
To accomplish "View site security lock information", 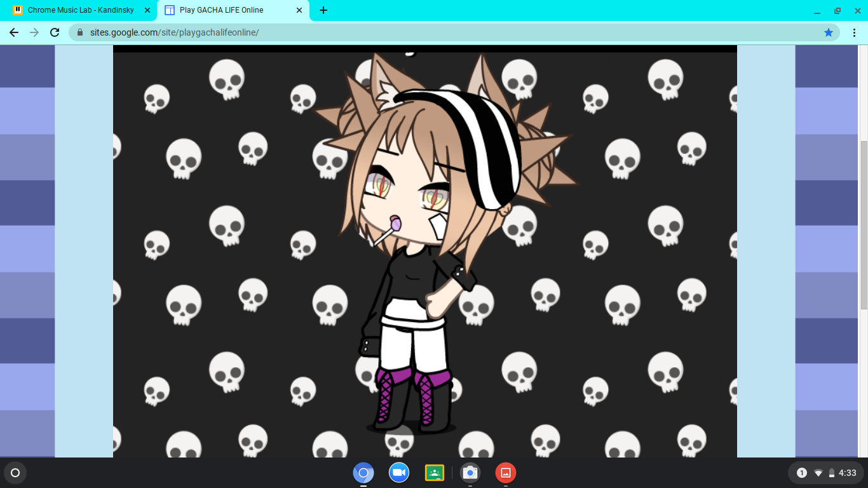I will (x=80, y=32).
